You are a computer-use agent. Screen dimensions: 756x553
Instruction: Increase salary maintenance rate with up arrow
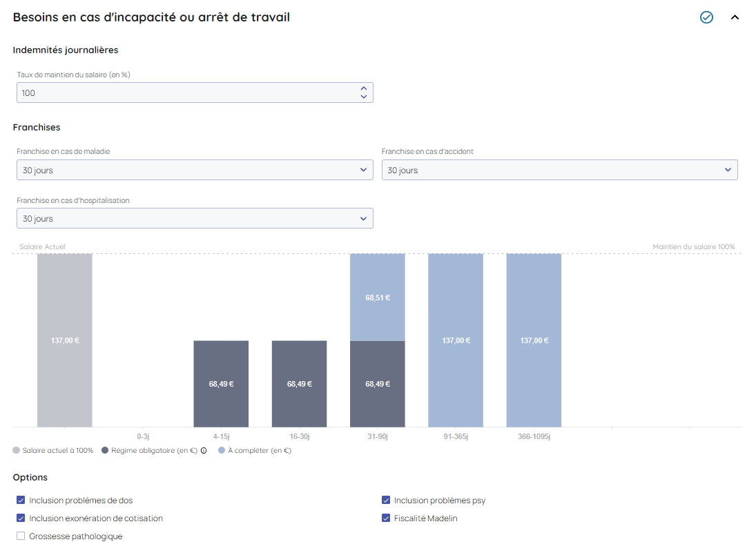(x=364, y=88)
